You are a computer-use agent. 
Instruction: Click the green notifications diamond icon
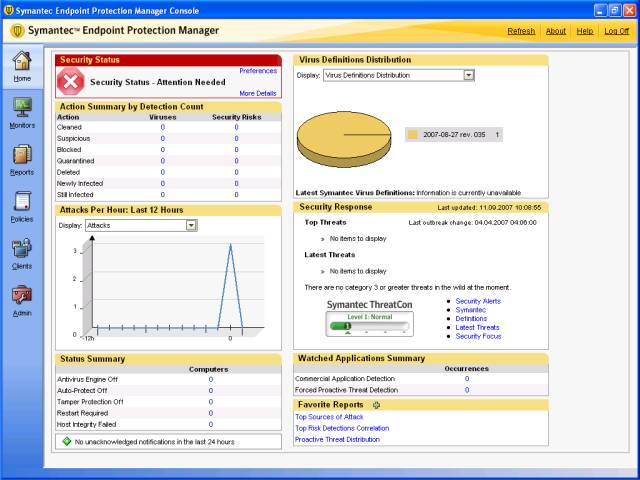point(67,441)
